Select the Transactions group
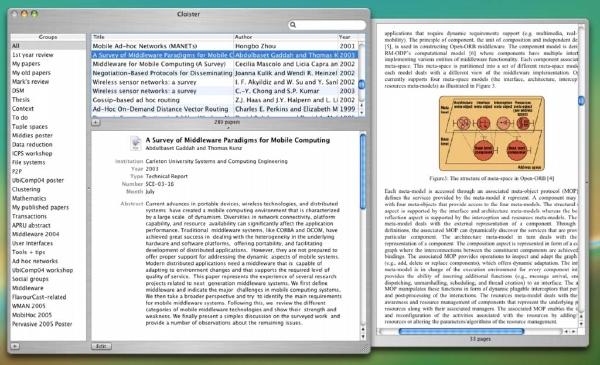This screenshot has height=365, width=600. [x=48, y=216]
